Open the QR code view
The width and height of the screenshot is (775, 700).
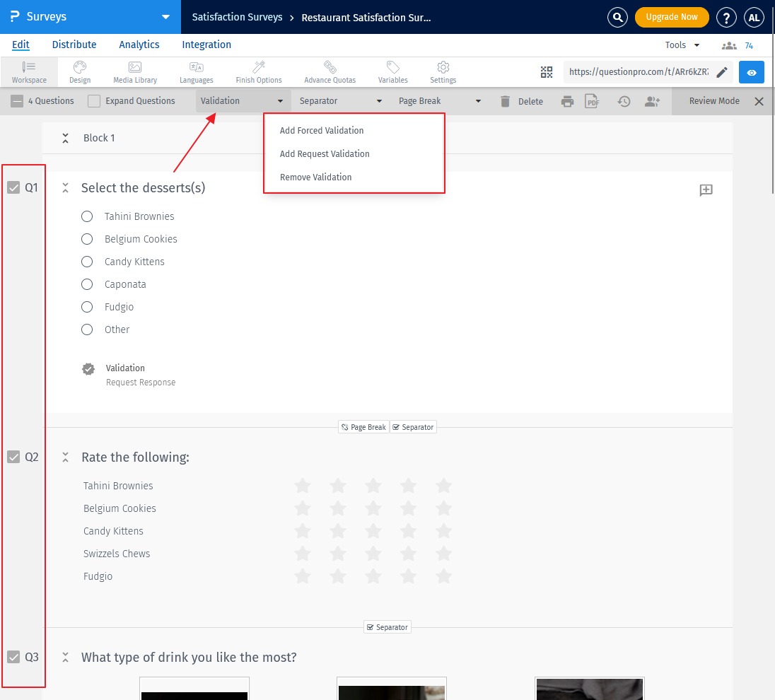pos(547,71)
